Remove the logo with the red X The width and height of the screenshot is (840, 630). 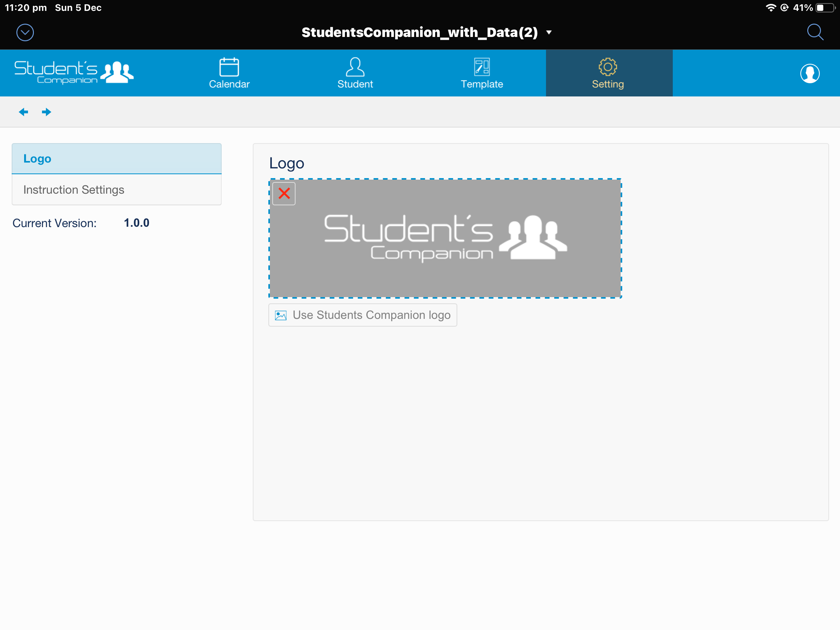(284, 193)
